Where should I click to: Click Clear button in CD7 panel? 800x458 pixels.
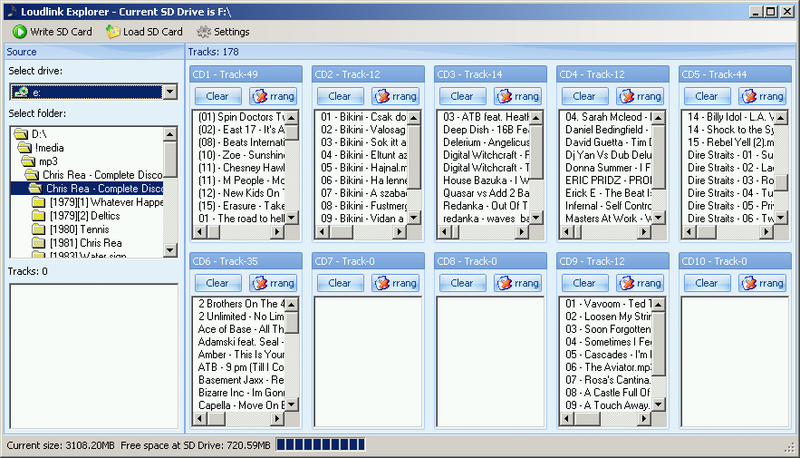pos(339,283)
